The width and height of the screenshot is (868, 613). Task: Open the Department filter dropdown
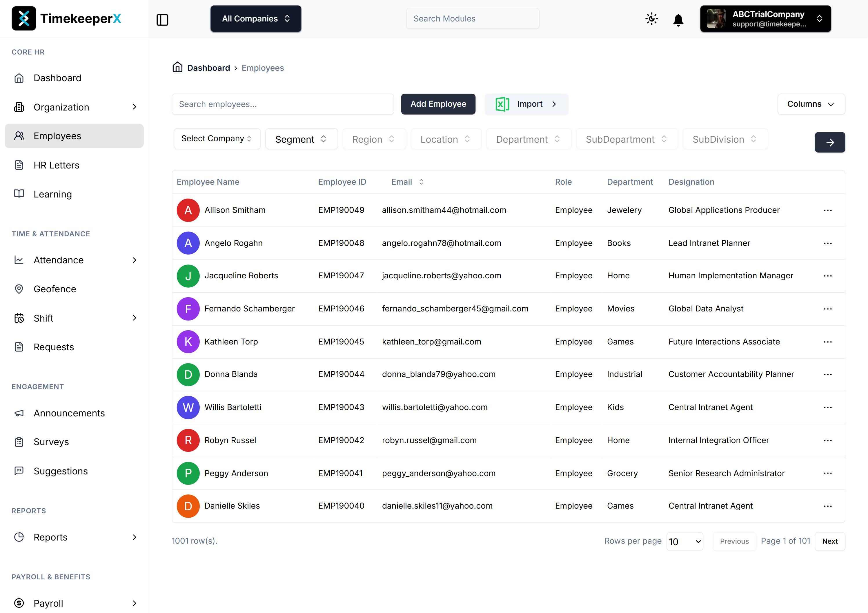529,139
